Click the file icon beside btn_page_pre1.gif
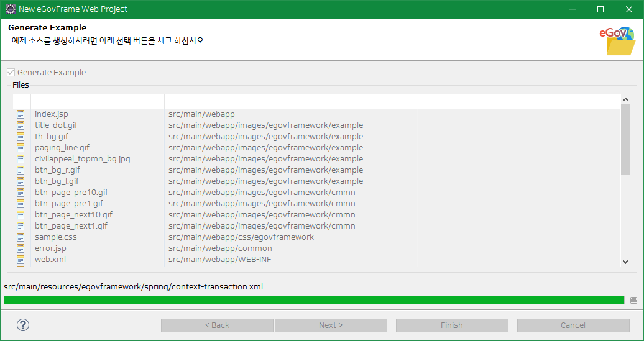 pos(21,204)
